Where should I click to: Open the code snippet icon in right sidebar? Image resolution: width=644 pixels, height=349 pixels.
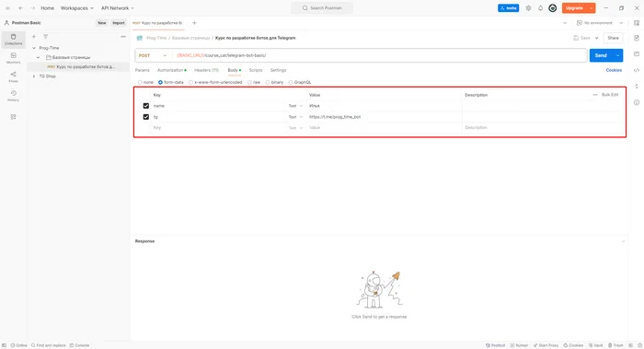pyautogui.click(x=637, y=70)
